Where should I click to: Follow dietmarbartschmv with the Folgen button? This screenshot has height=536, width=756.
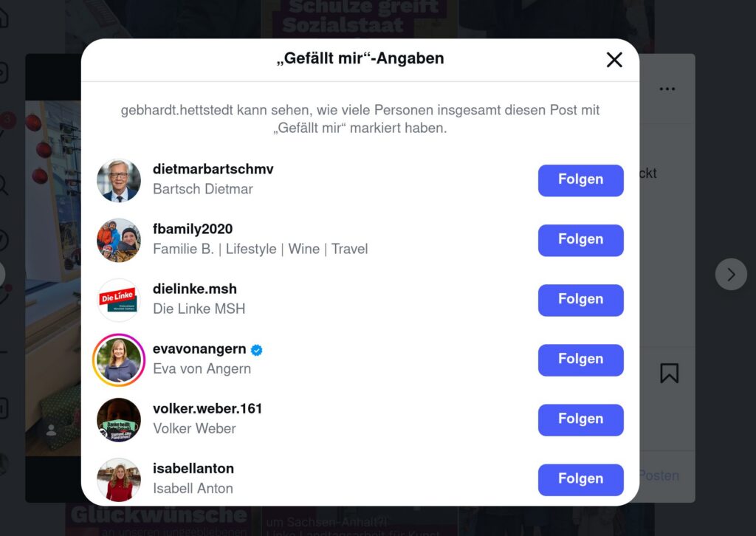(580, 180)
